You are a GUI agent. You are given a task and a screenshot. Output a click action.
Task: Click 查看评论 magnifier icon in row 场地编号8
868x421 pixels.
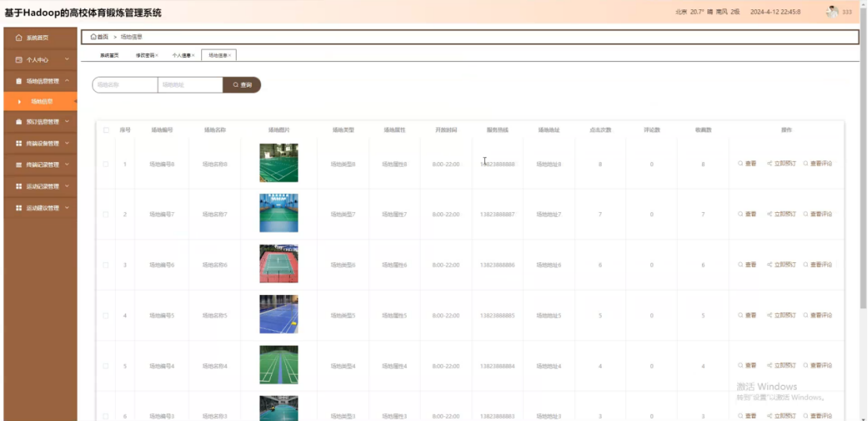click(x=806, y=164)
